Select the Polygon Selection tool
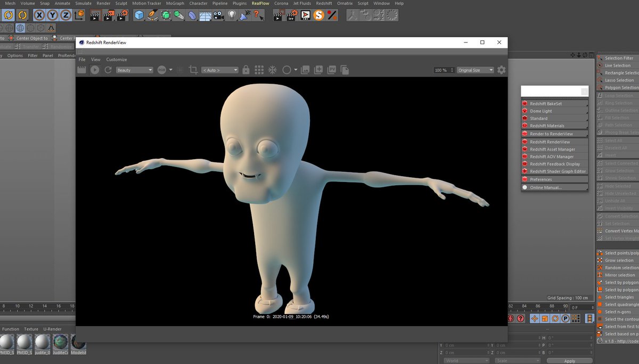The width and height of the screenshot is (639, 364). click(619, 87)
